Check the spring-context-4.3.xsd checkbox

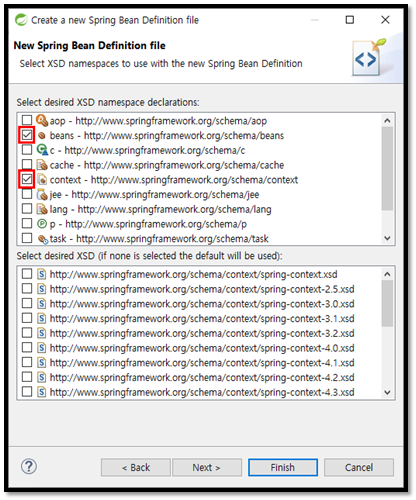pos(27,392)
